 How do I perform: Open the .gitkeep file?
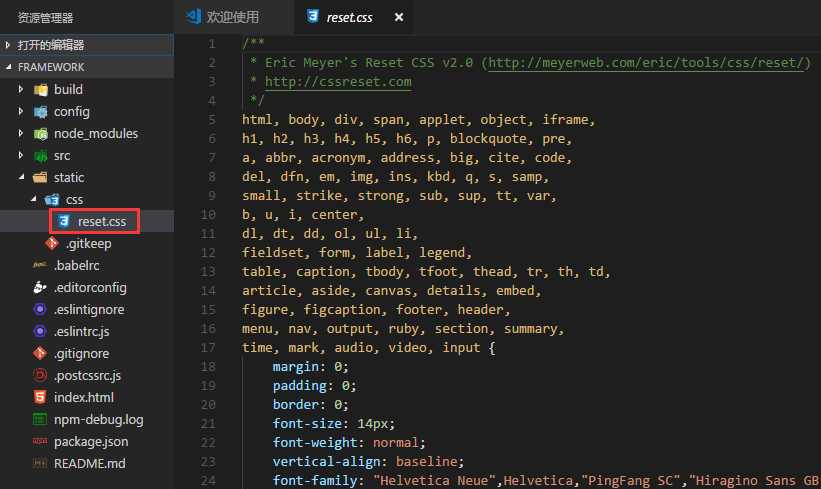tap(87, 243)
